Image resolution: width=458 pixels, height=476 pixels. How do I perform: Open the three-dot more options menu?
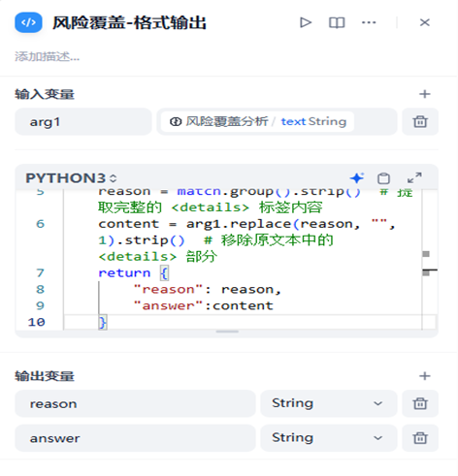369,22
